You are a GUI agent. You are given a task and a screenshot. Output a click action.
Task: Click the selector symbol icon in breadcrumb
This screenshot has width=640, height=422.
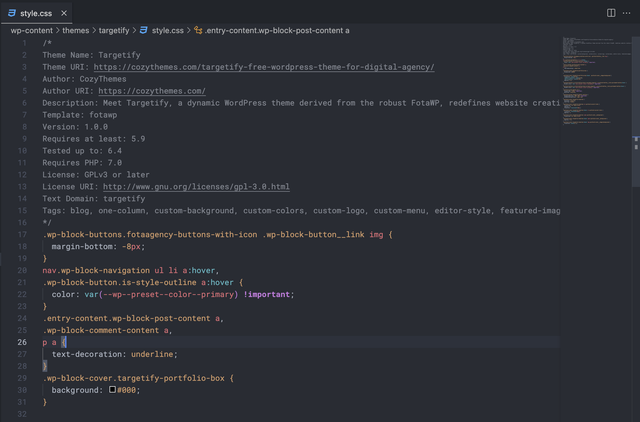point(198,31)
